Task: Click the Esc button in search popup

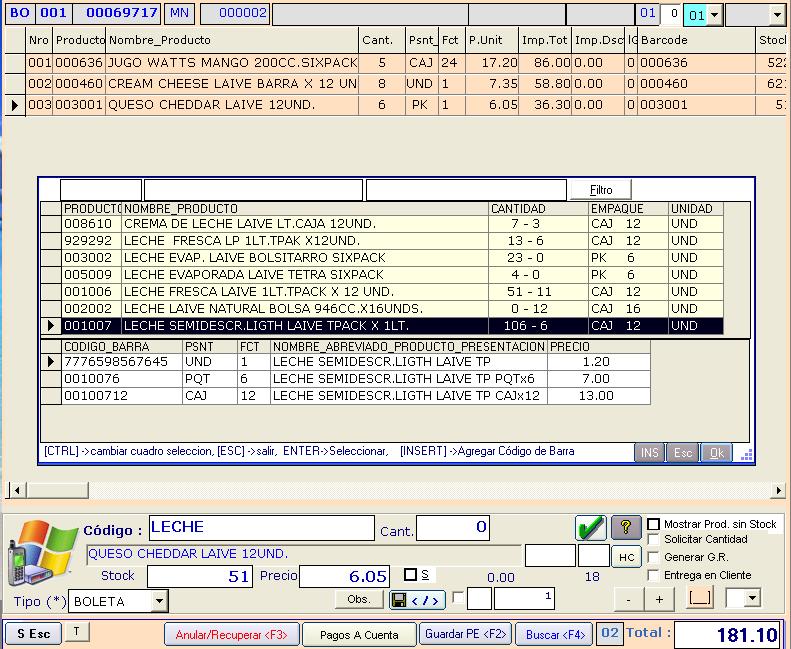Action: pos(683,453)
